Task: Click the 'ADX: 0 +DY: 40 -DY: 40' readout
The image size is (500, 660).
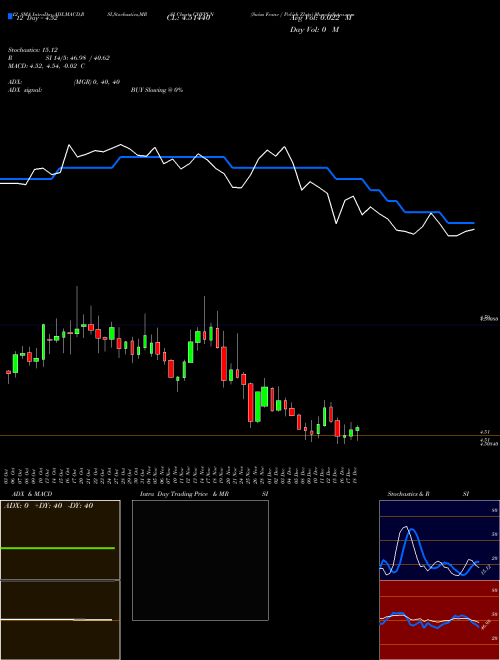Action: point(48,506)
